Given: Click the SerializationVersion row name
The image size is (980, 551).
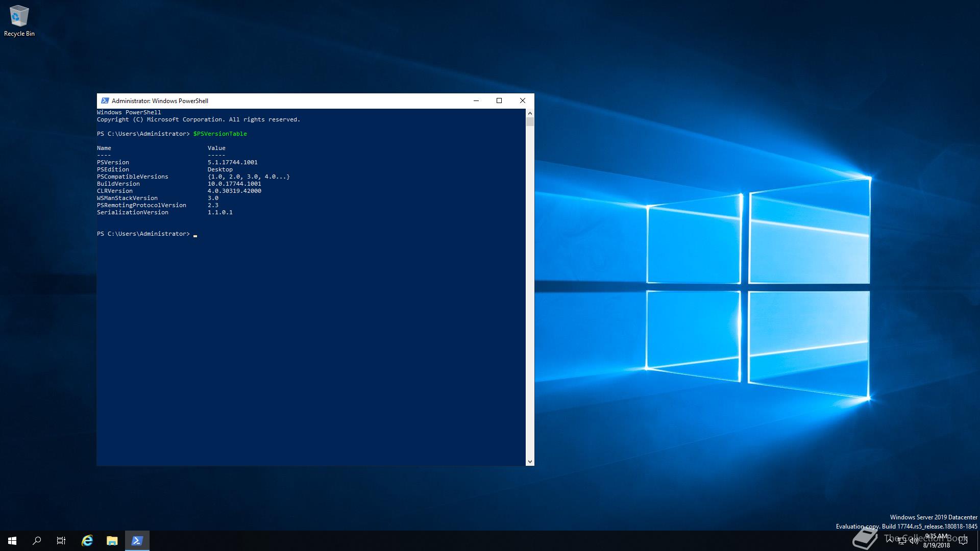Looking at the screenshot, I should click(132, 212).
